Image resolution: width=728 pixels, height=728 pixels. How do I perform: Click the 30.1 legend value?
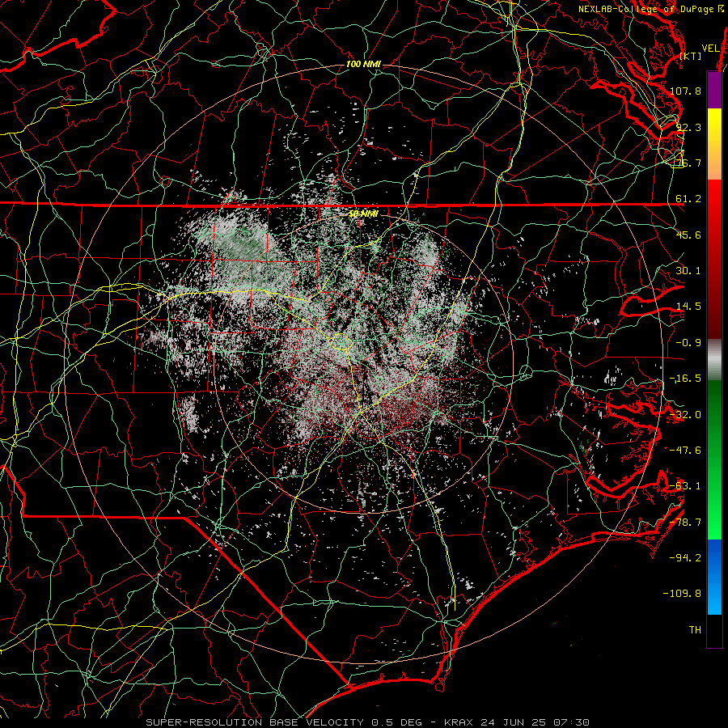click(688, 271)
